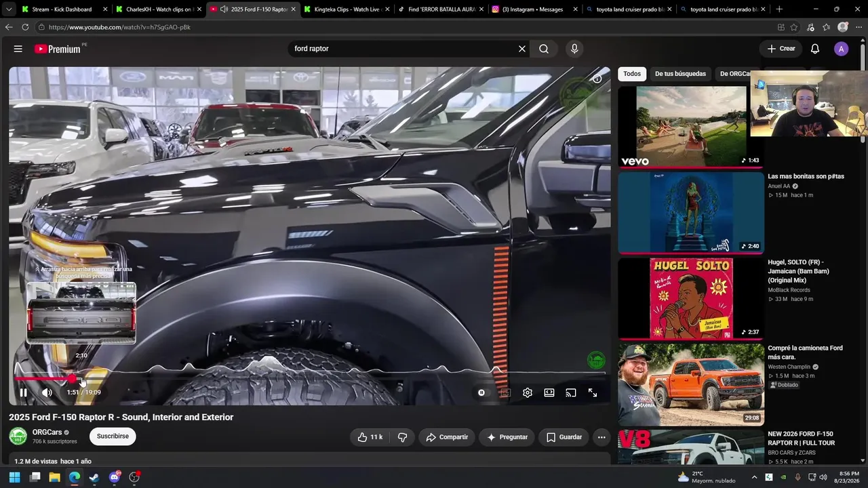Open browser settings and more menu
This screenshot has height=488, width=868.
pyautogui.click(x=859, y=27)
